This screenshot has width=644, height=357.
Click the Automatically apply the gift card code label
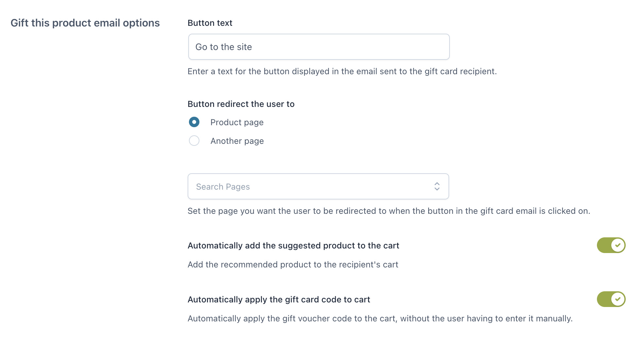click(279, 299)
